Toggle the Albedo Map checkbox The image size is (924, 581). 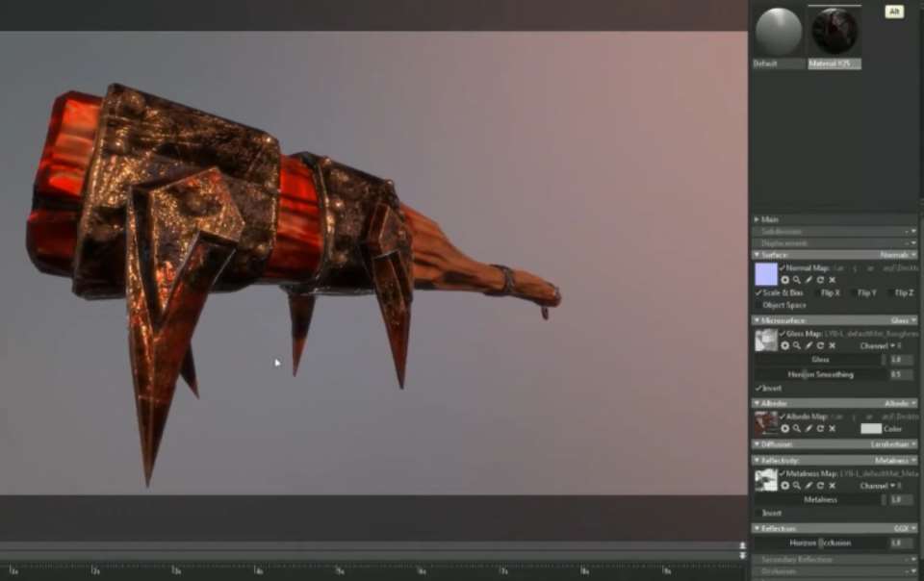[x=783, y=417]
